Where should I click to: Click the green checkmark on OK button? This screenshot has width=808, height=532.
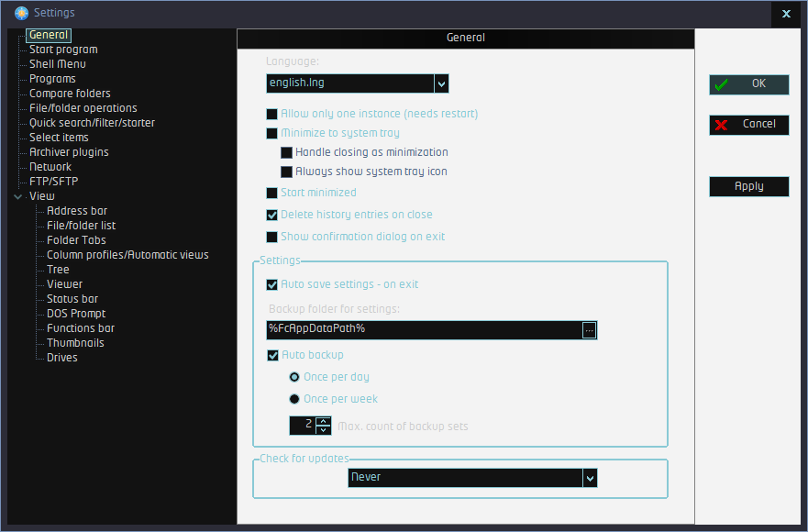tap(722, 84)
